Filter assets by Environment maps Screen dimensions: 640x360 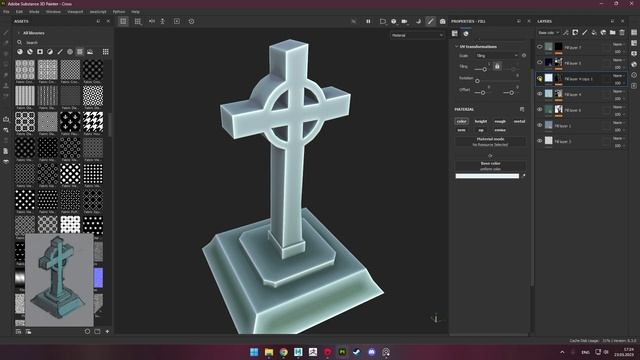click(90, 52)
